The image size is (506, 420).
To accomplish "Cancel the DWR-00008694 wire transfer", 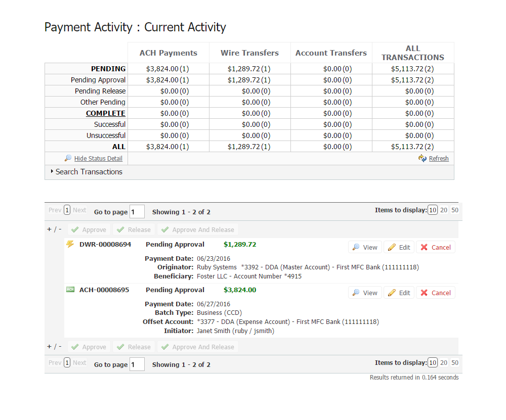I will click(x=435, y=247).
